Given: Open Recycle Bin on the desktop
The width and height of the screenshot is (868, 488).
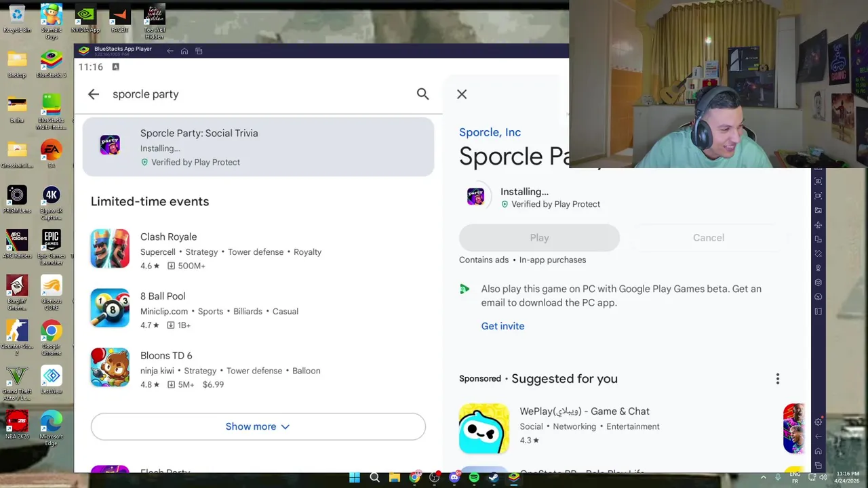Looking at the screenshot, I should pos(17,19).
